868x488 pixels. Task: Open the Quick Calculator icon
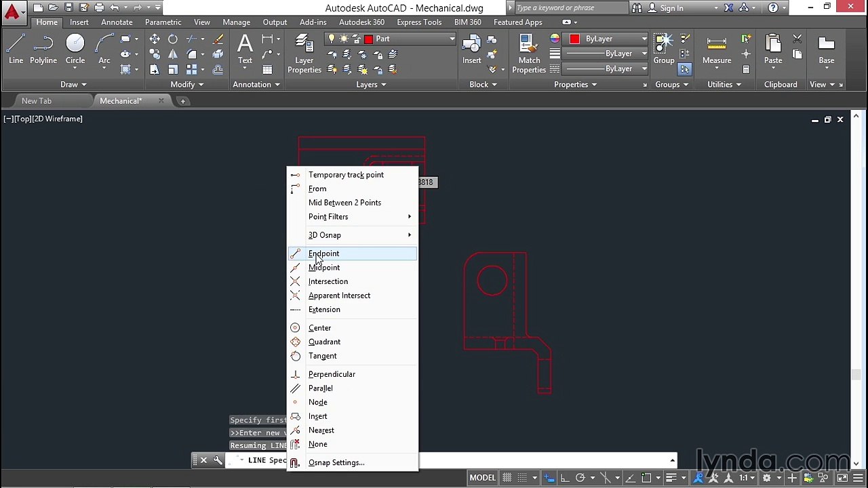[746, 69]
